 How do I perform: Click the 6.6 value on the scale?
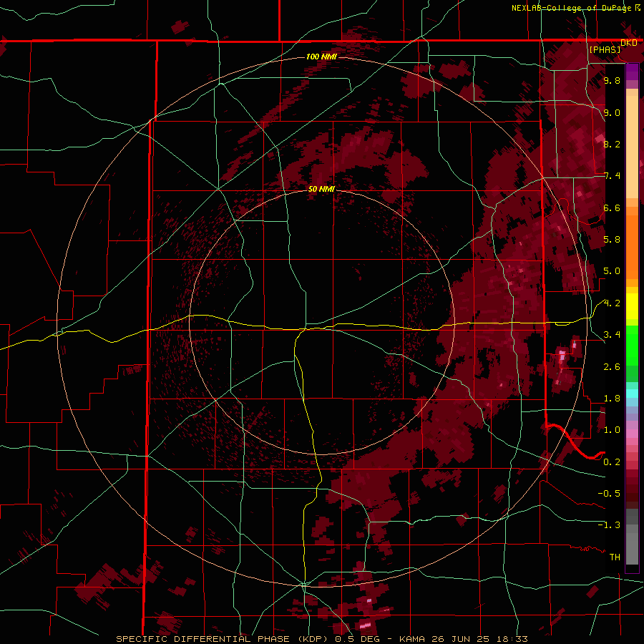click(x=612, y=208)
